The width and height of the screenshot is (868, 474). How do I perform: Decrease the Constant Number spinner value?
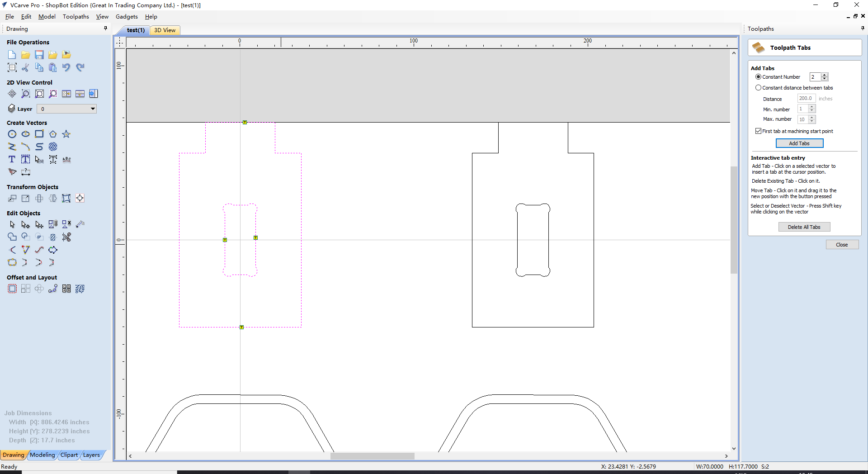point(824,79)
